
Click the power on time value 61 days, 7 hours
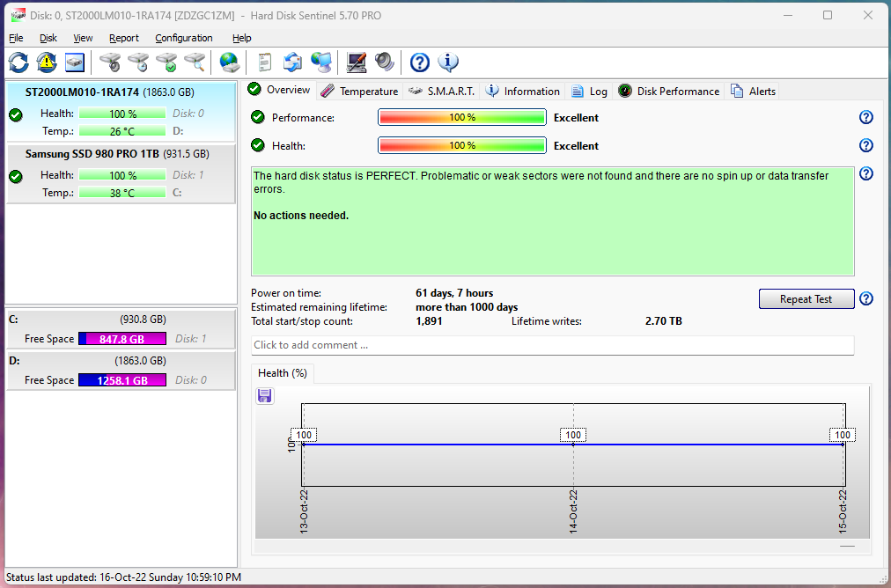click(454, 293)
